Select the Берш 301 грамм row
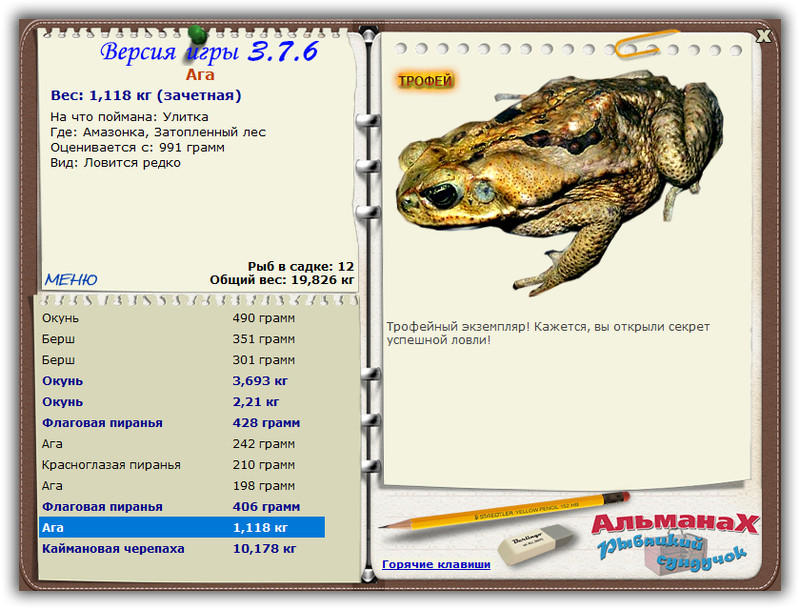The width and height of the screenshot is (800, 610). click(182, 360)
